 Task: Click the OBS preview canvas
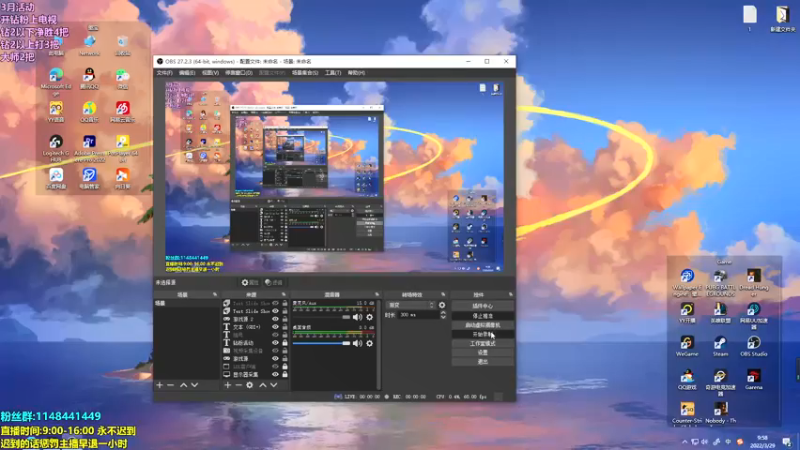334,177
